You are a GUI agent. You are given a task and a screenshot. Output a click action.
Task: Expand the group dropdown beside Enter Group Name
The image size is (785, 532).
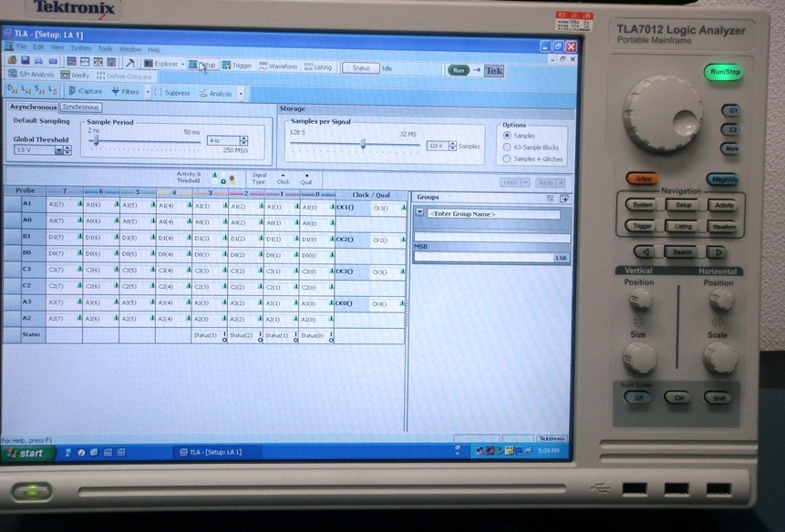(x=419, y=212)
